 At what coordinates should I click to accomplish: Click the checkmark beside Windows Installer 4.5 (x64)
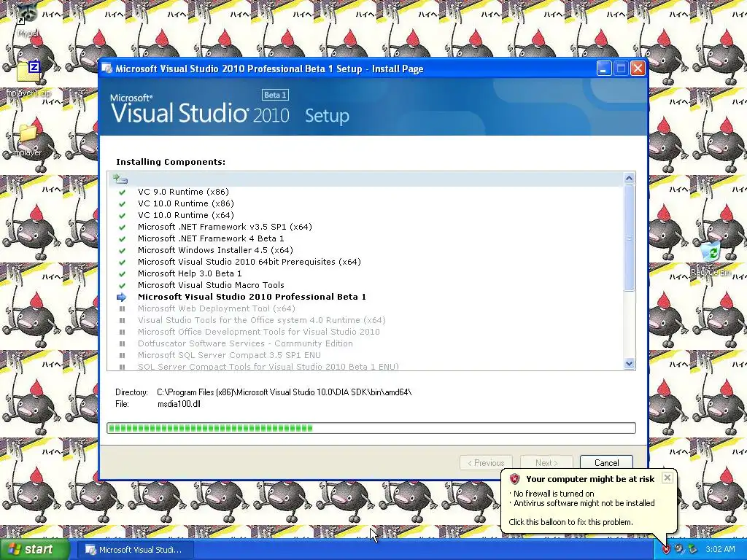(x=122, y=251)
